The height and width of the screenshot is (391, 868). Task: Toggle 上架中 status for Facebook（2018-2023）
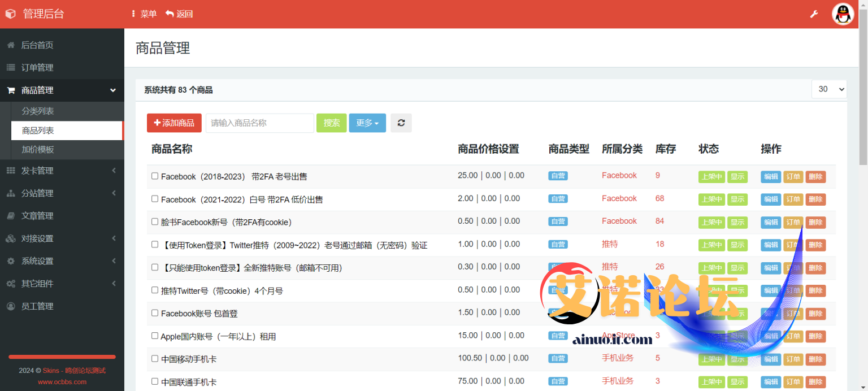coord(711,176)
